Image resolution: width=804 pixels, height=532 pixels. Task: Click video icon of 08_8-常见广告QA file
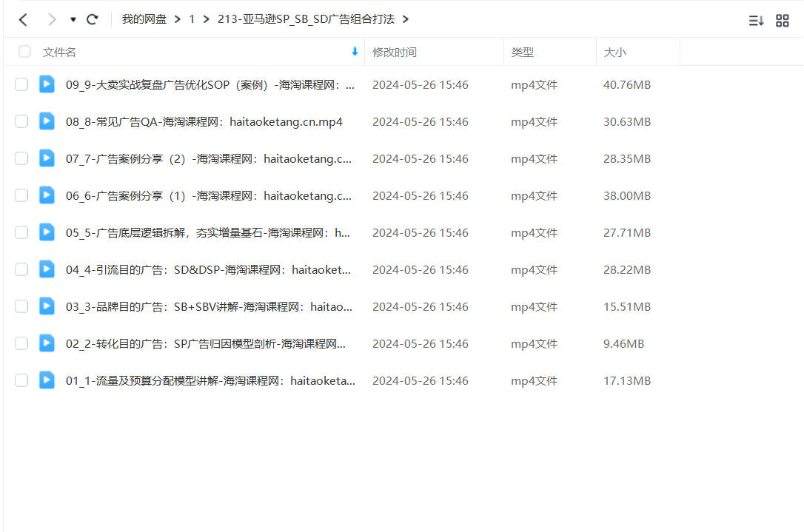click(47, 121)
